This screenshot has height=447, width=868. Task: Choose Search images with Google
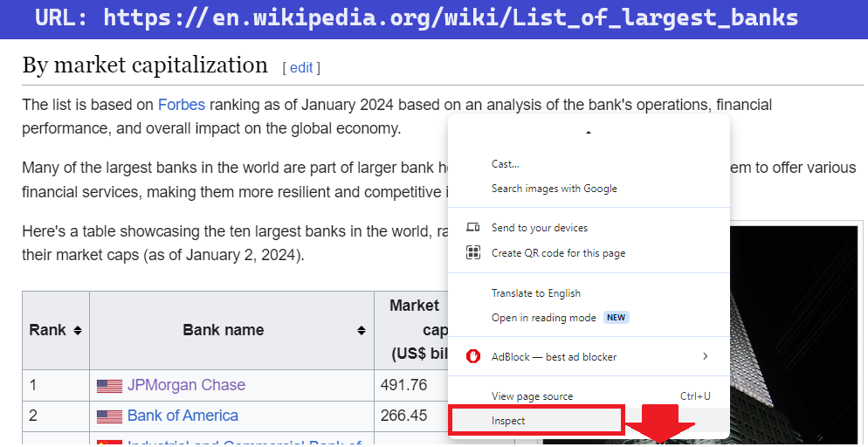click(x=589, y=189)
